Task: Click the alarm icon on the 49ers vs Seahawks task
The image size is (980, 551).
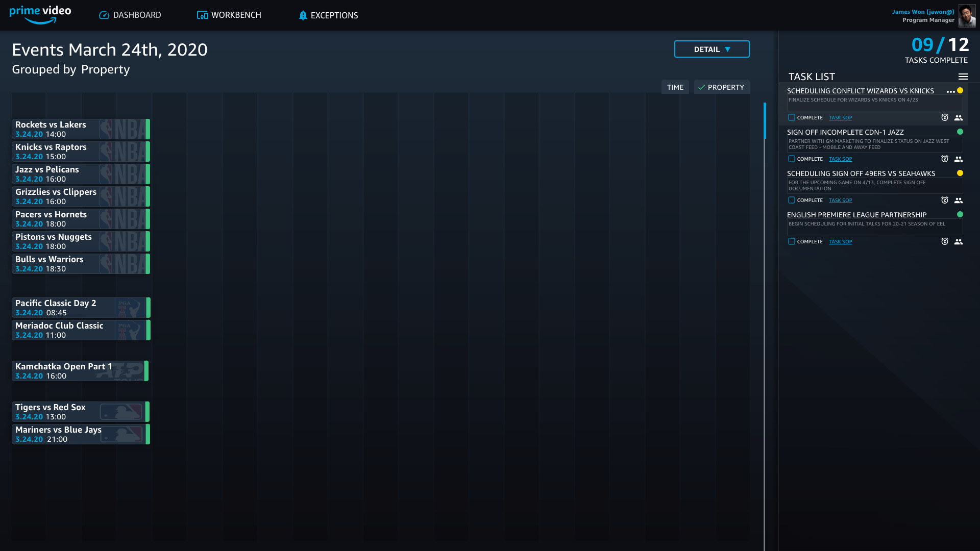Action: pos(945,201)
